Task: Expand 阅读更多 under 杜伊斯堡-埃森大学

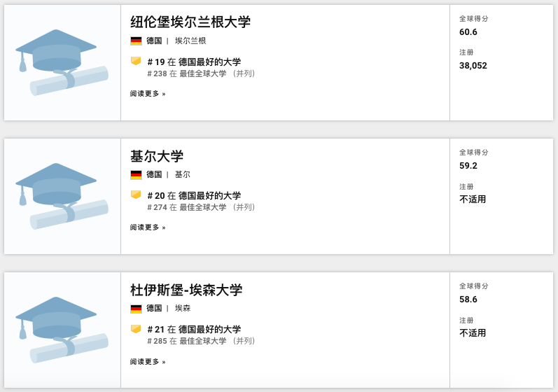Action: (x=148, y=362)
